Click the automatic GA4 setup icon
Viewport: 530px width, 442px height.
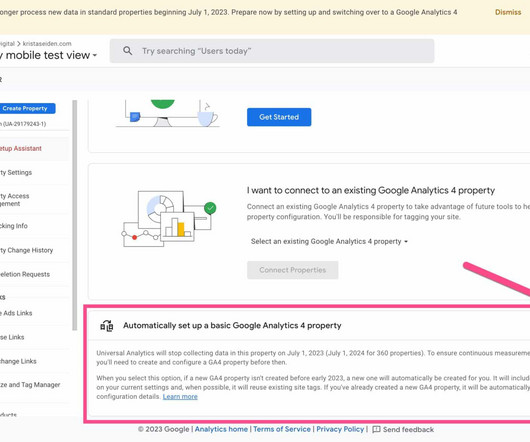coord(107,326)
